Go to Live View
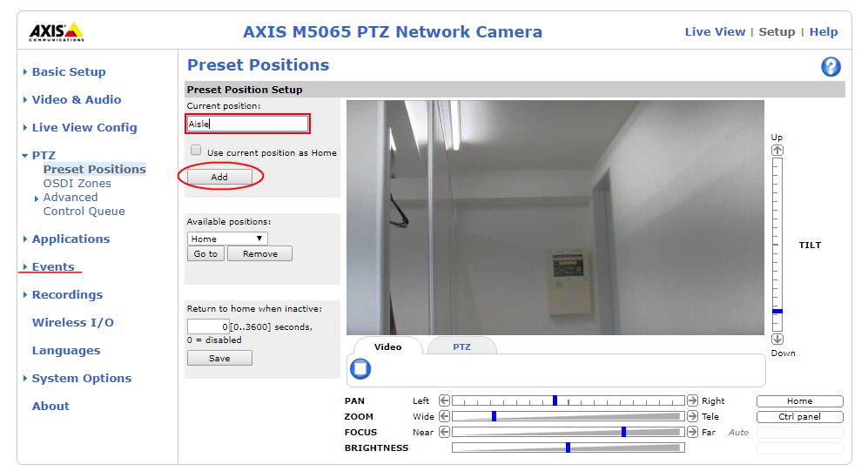Image resolution: width=868 pixels, height=471 pixels. (x=715, y=32)
